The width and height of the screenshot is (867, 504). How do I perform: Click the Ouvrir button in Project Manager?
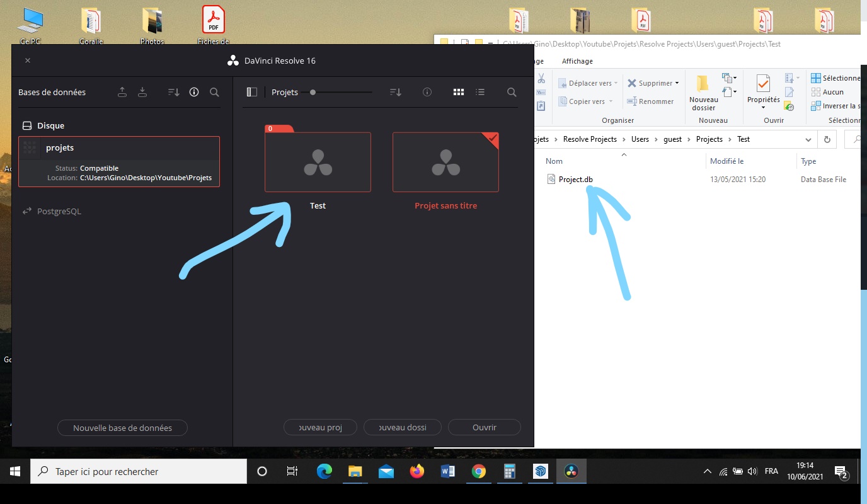[485, 427]
